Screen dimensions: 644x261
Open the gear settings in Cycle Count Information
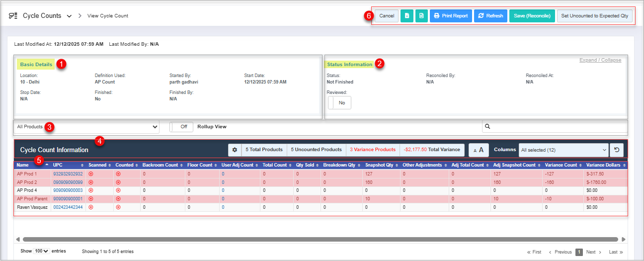point(235,150)
